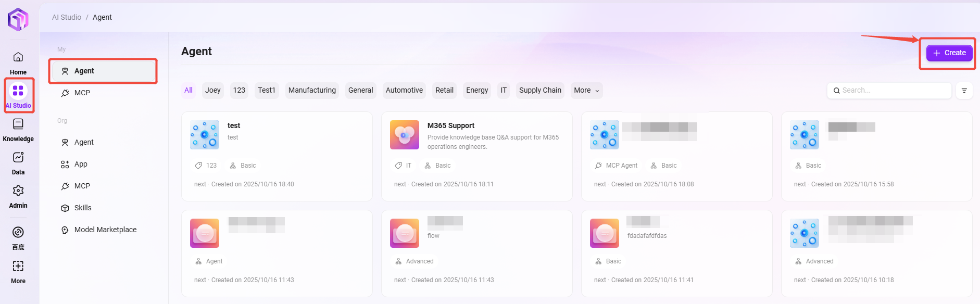Click AI Studio breadcrumb link

pos(67,17)
